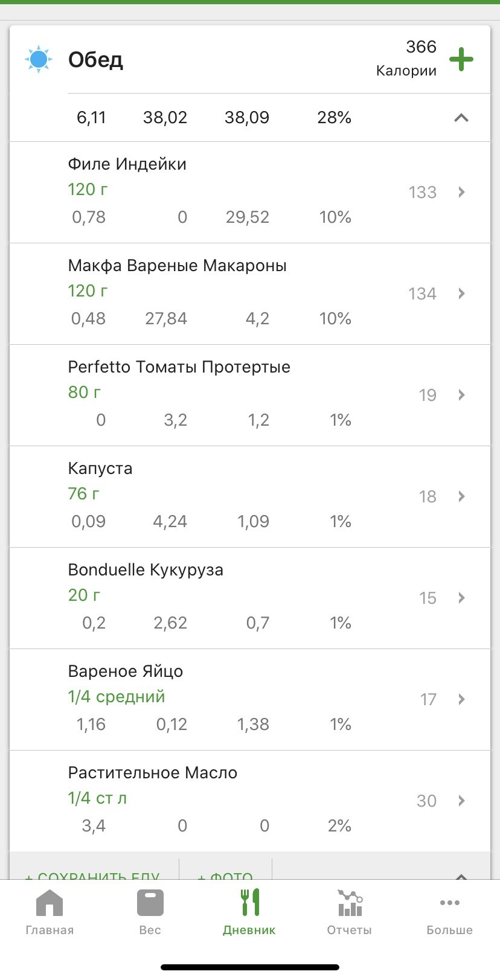Viewport: 500px width, 980px height.
Task: Select the Растительное Масло food item
Action: coord(153,773)
